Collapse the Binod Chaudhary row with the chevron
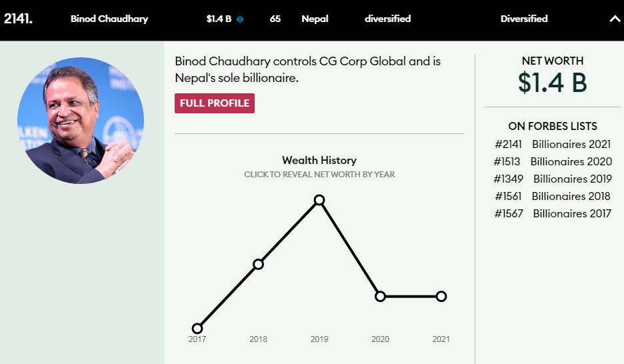The image size is (624, 364). point(615,19)
